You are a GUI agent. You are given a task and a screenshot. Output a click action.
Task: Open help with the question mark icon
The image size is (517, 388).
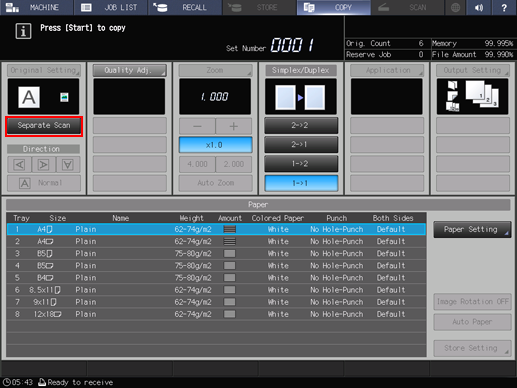504,7
